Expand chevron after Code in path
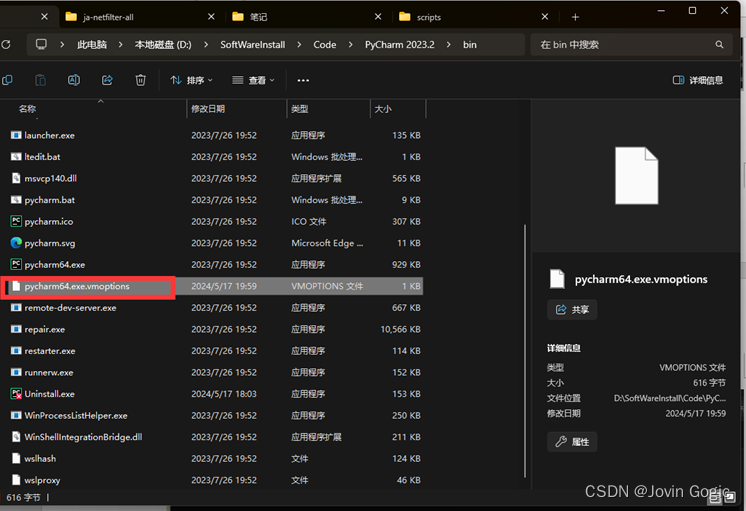The height and width of the screenshot is (511, 746). pyautogui.click(x=351, y=44)
